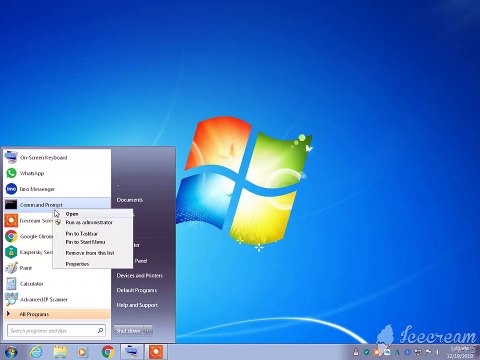Open Windows Explorer folder on taskbar
Image resolution: width=480 pixels, height=360 pixels.
(60, 352)
